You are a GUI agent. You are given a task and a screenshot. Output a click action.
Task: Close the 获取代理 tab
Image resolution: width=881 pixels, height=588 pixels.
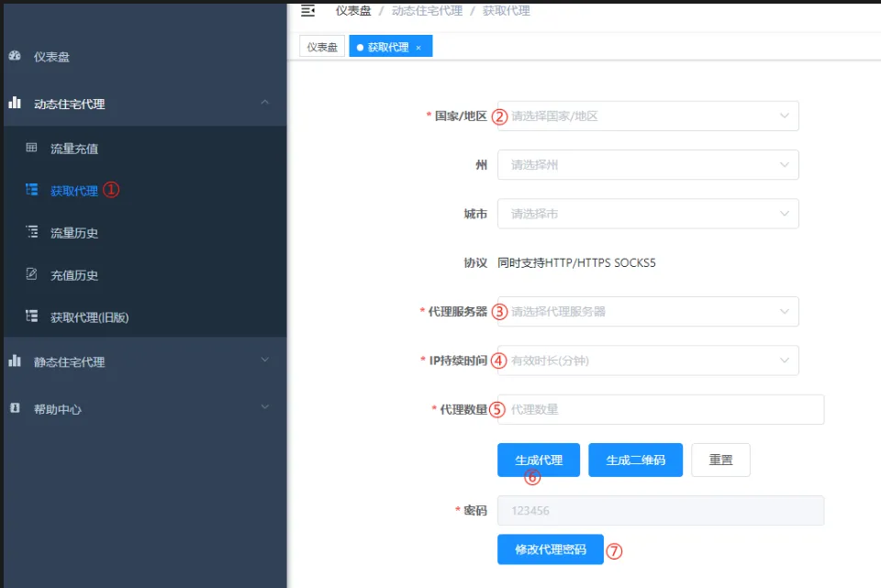click(420, 46)
